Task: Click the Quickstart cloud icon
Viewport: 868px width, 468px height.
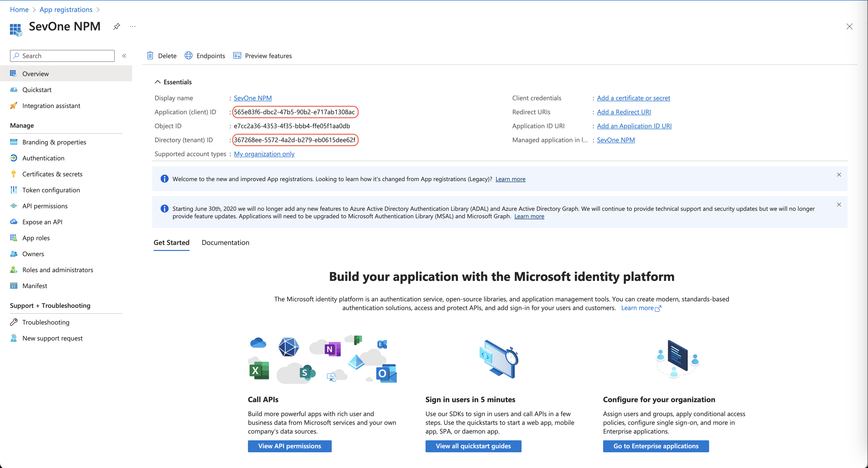Action: click(x=13, y=90)
